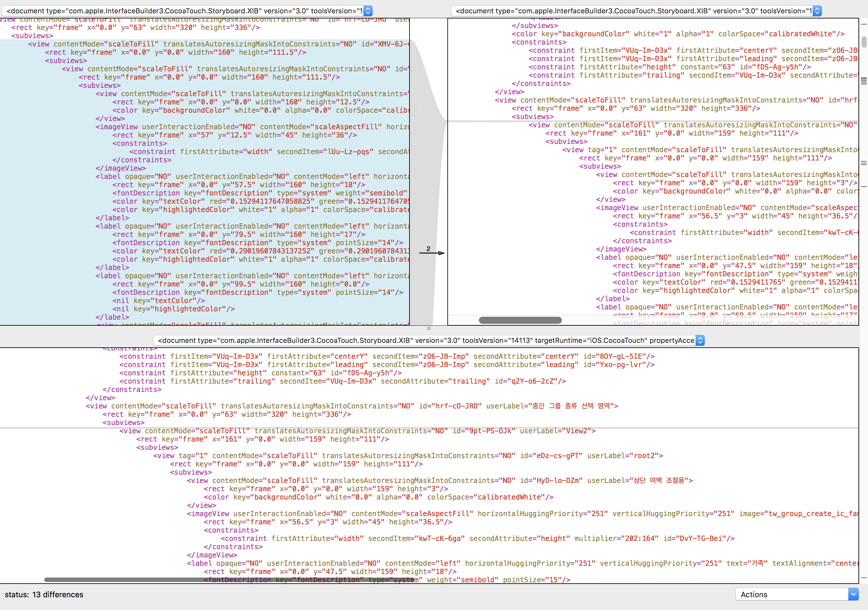Open the Actions dropdown menu
868x610 pixels.
(x=797, y=594)
